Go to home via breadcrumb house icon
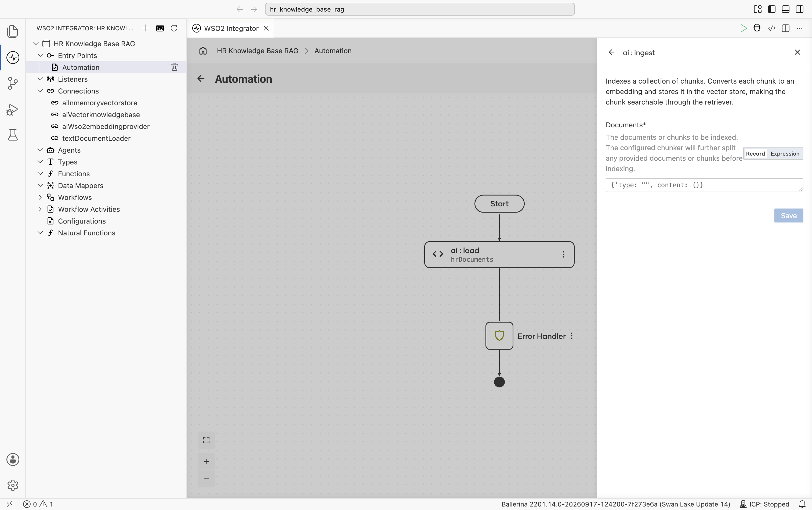The image size is (812, 510). 203,51
